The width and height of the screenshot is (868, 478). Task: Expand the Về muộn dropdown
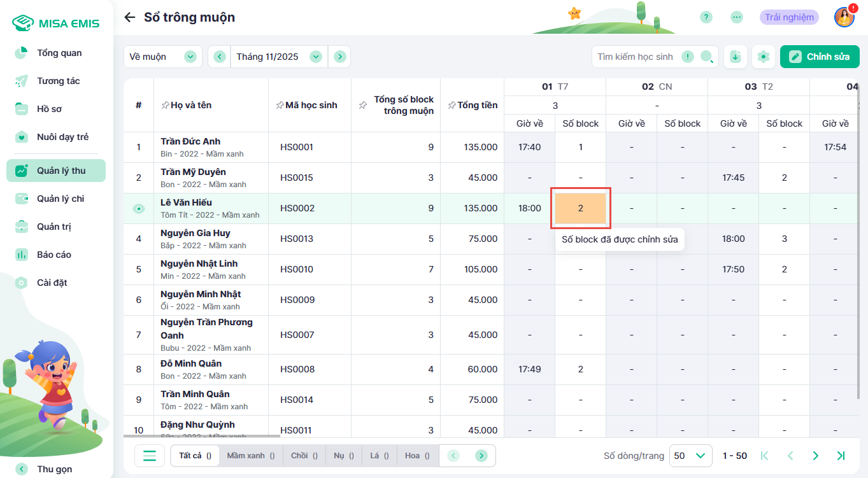(x=190, y=57)
